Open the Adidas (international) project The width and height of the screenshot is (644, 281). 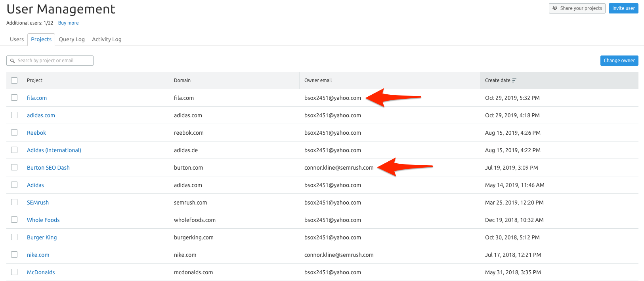(x=54, y=150)
